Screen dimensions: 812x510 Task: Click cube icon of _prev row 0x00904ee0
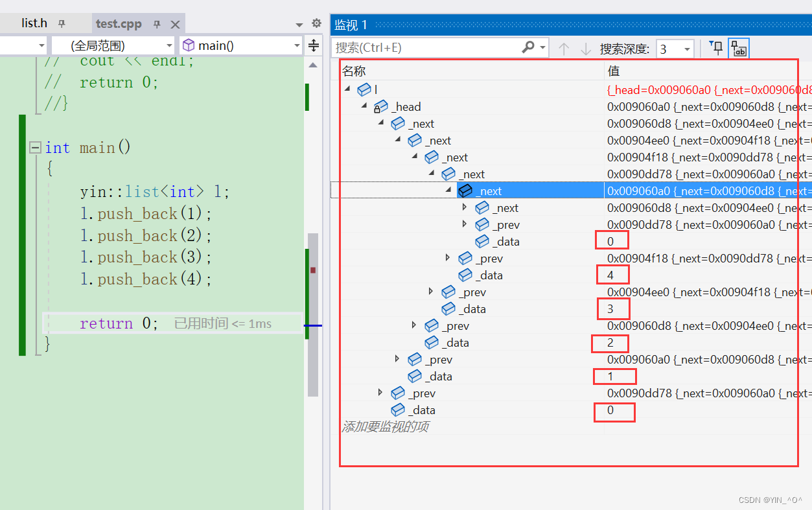[x=448, y=292]
